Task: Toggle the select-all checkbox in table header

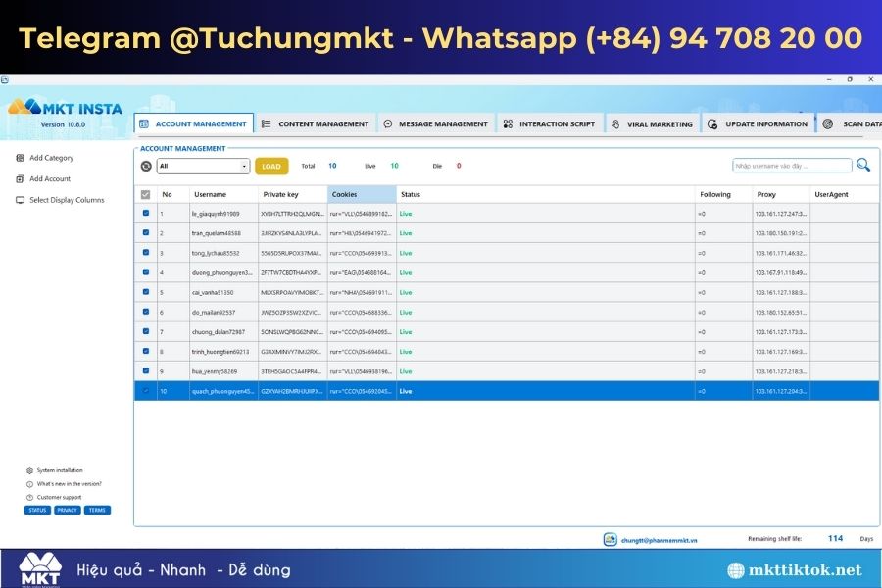Action: point(146,195)
